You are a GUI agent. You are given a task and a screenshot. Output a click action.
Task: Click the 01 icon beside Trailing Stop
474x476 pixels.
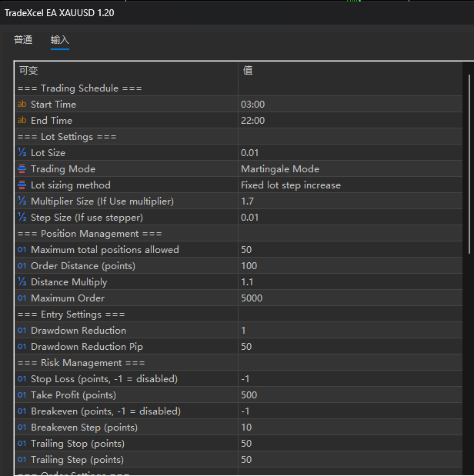click(22, 444)
